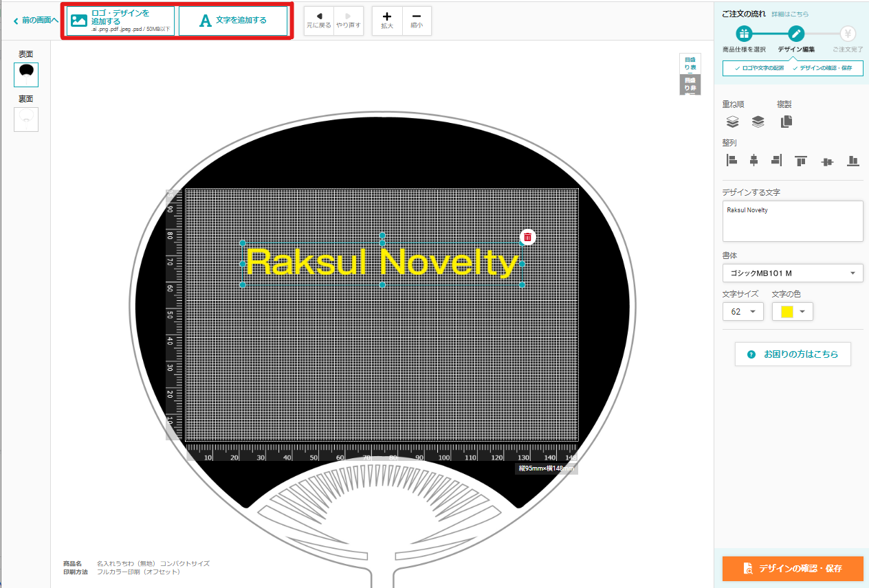Click the 複製 label
869x588 pixels.
tap(784, 104)
